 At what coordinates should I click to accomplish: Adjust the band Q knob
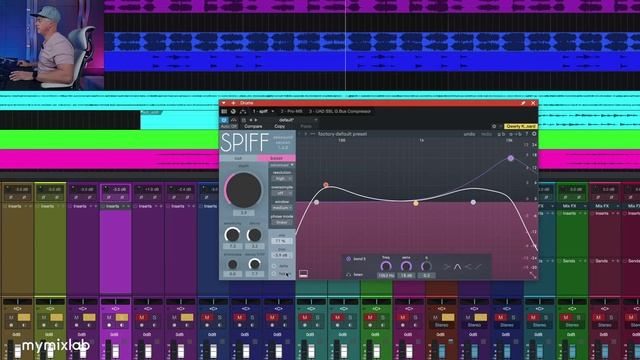426,266
